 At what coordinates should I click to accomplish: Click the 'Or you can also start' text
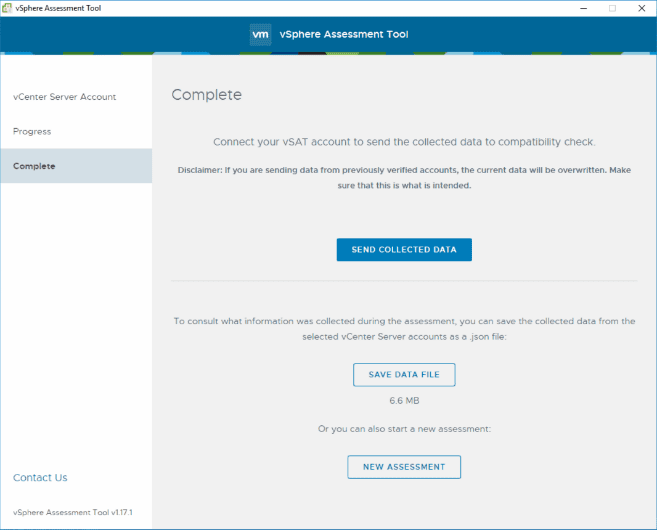pos(404,429)
